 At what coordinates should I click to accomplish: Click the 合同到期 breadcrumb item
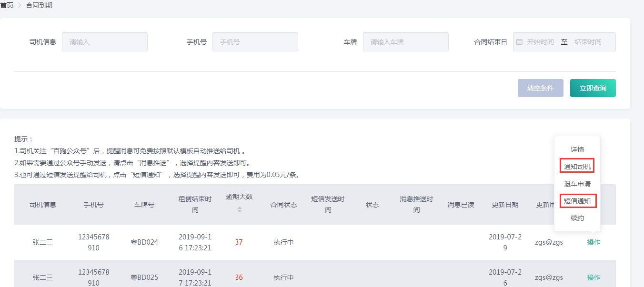[39, 5]
